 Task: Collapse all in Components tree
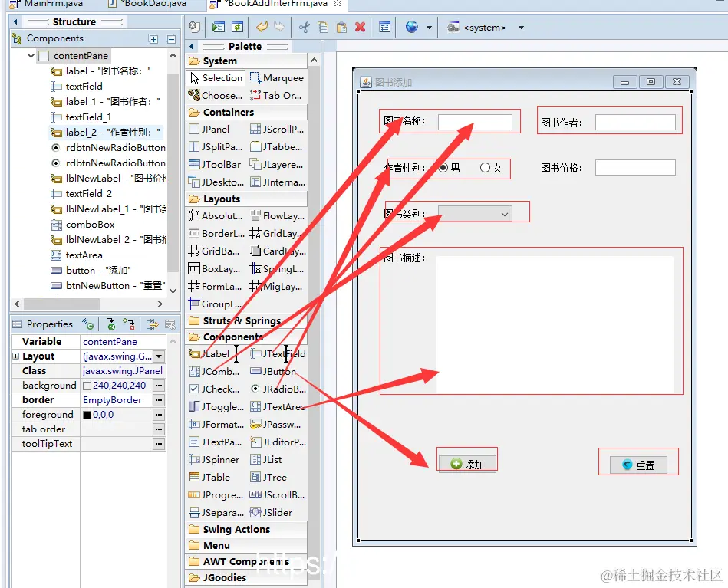coord(171,39)
